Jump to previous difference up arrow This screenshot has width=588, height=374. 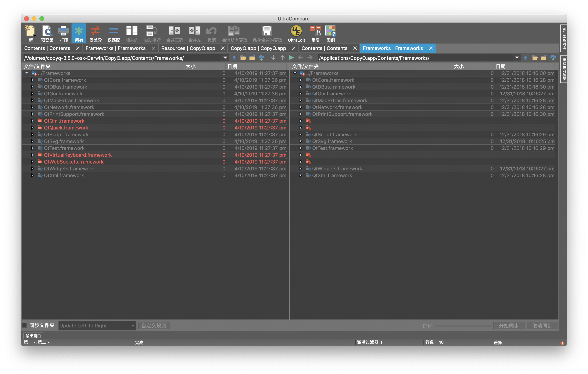click(282, 58)
